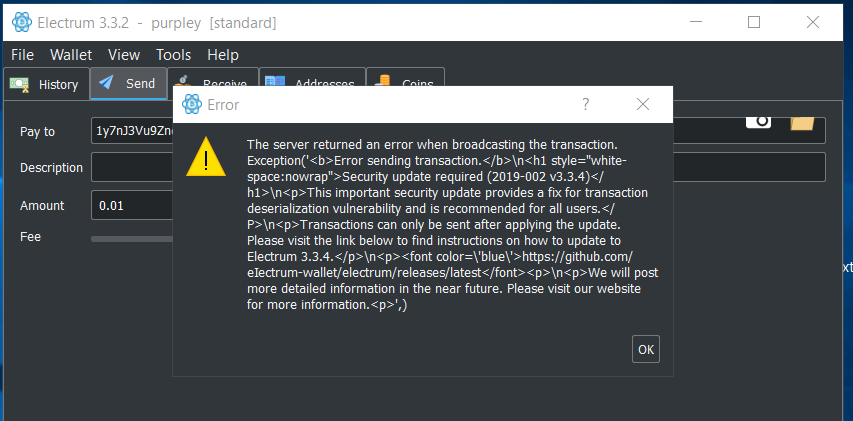853x421 pixels.
Task: Open the History tab
Action: pos(46,85)
